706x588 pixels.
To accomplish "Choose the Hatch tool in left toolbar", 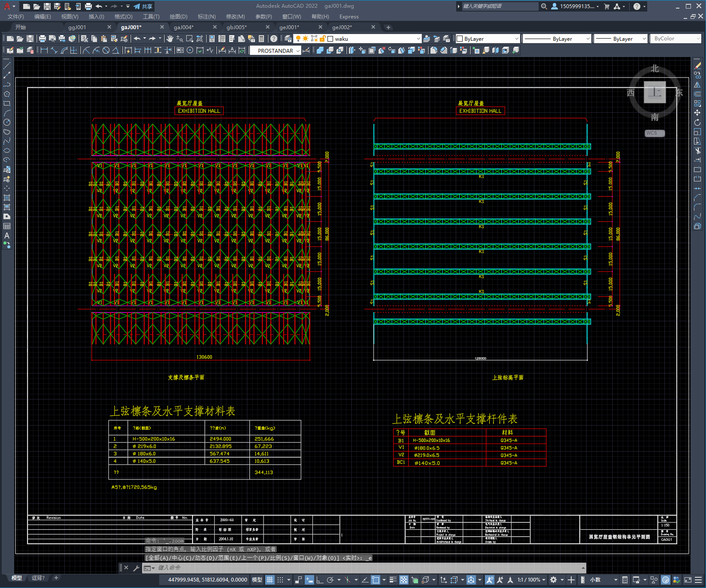I will click(7, 198).
